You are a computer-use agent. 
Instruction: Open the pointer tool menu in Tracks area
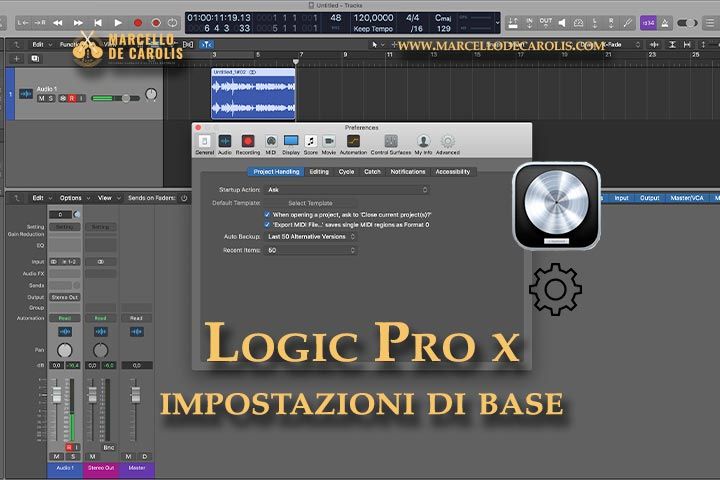377,45
